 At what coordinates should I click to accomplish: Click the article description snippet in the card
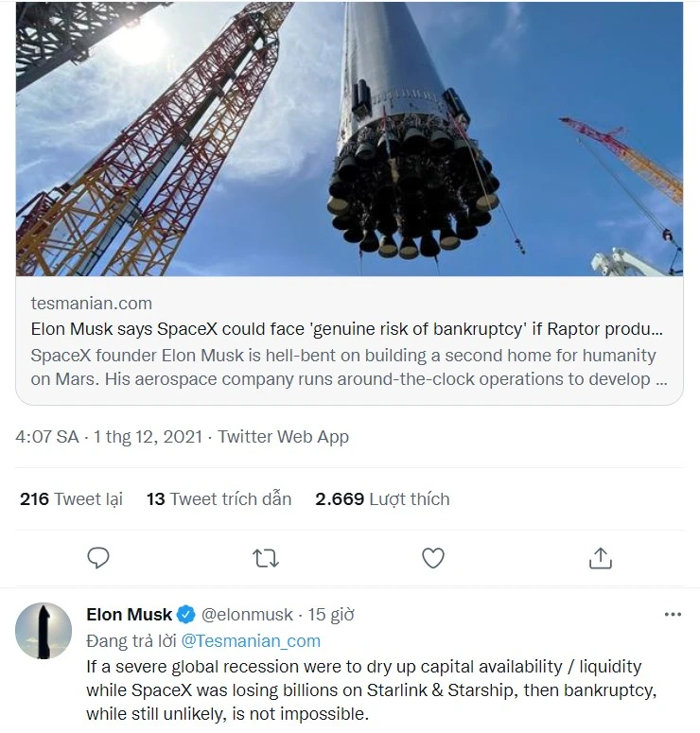pos(342,367)
